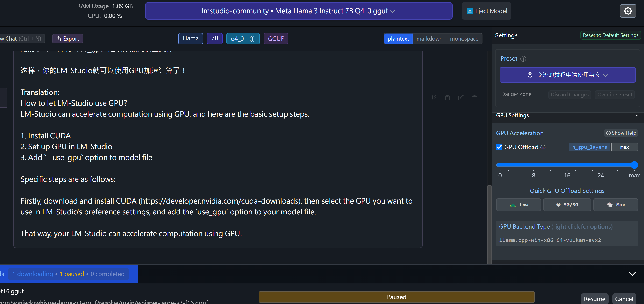Select Low GPU offload preset
The width and height of the screenshot is (644, 304).
[518, 205]
